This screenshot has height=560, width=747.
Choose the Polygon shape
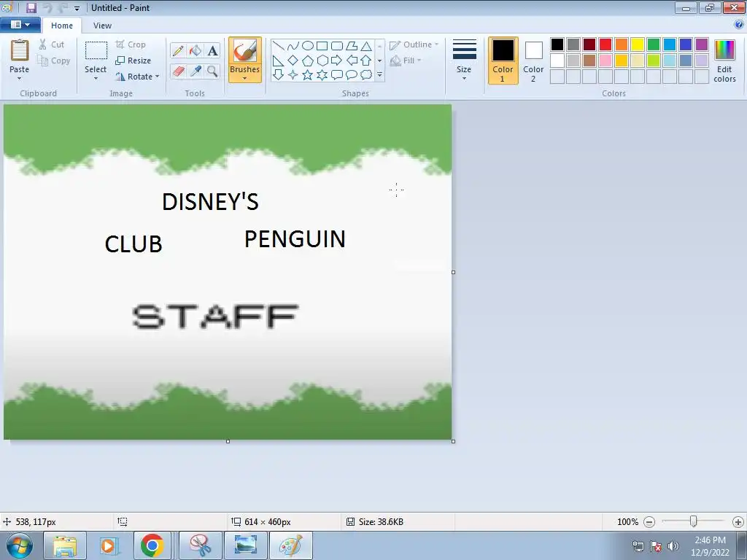point(352,46)
